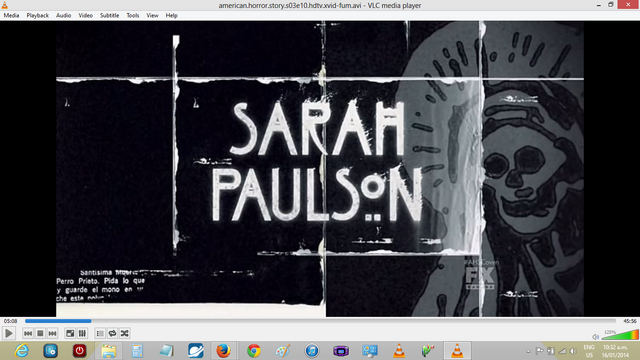Seek within the playback progress bar

click(x=320, y=321)
